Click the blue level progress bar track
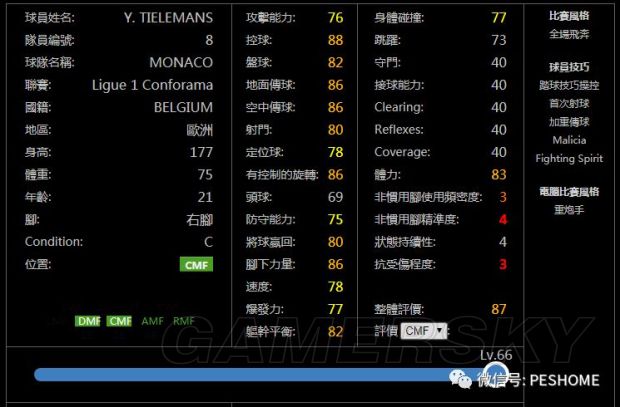The height and width of the screenshot is (407, 620). coord(250,375)
